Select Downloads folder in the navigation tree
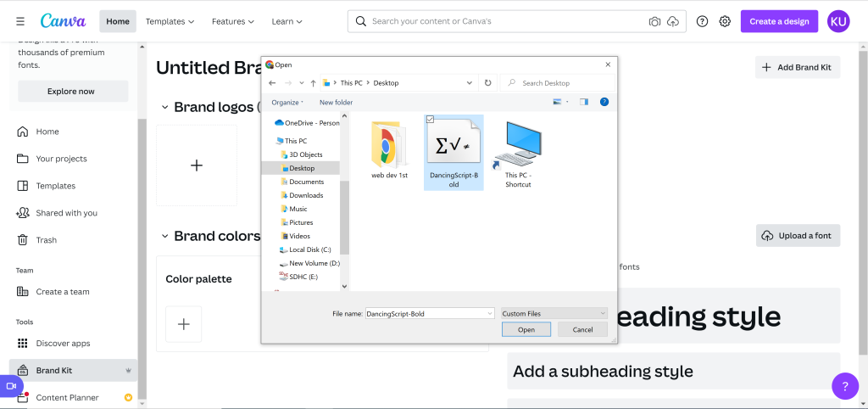 point(306,195)
